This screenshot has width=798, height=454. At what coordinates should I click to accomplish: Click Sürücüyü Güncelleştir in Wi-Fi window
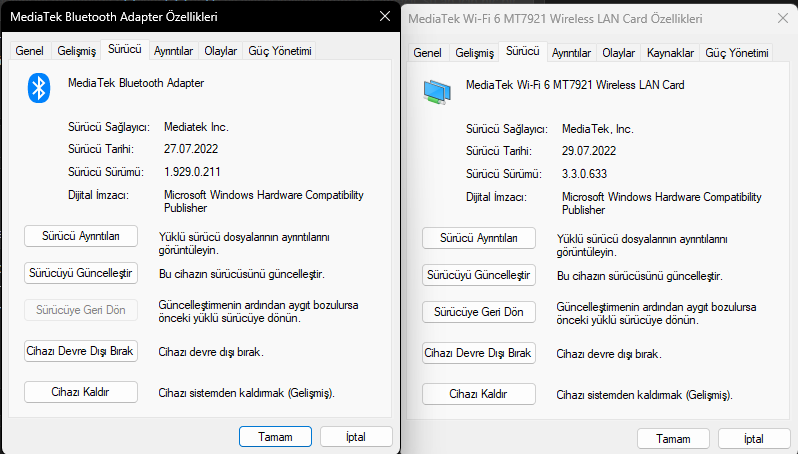479,275
